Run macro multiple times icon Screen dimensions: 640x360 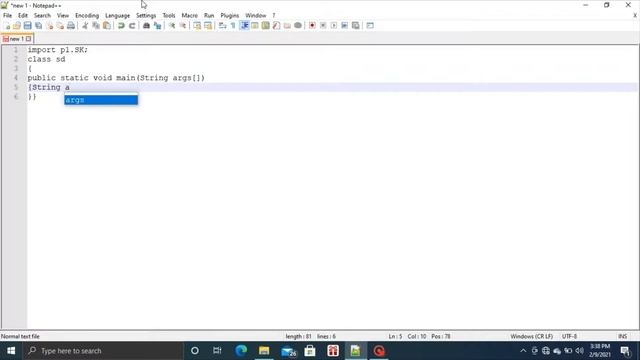[x=344, y=26]
